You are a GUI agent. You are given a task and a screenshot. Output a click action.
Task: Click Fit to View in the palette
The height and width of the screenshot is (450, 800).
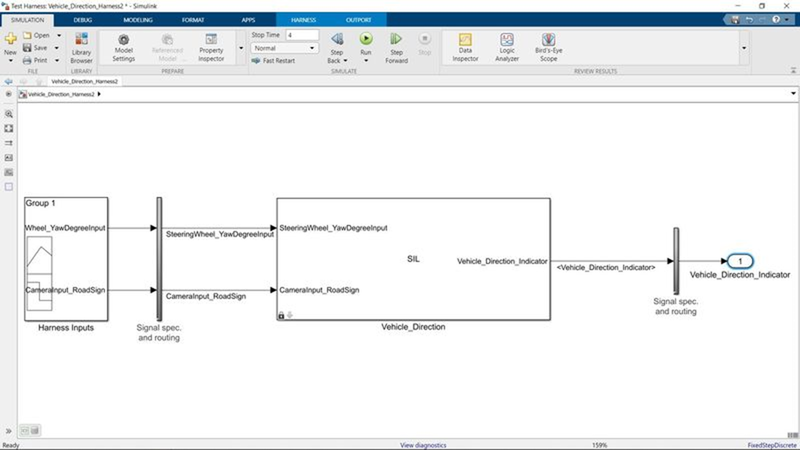(x=9, y=129)
